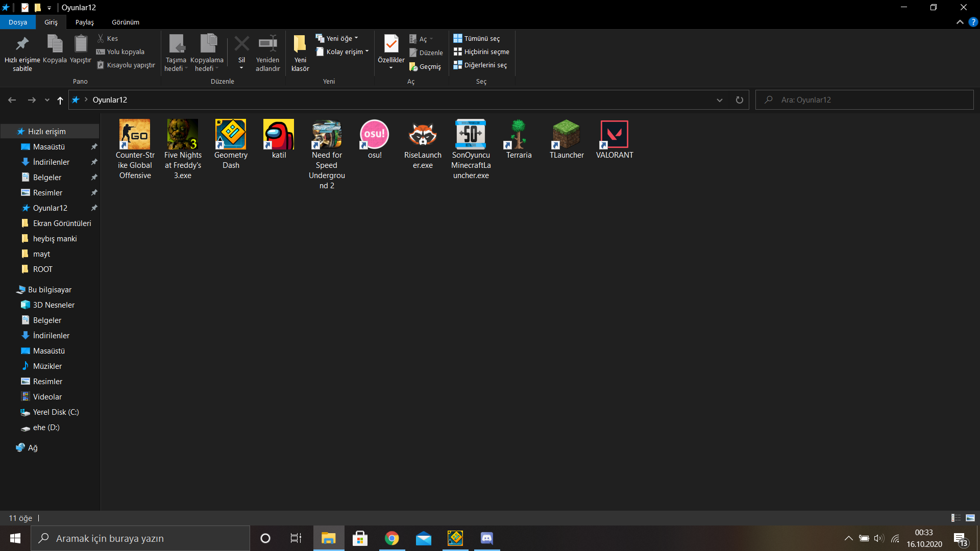Click Tümünü seç select all
This screenshot has width=980, height=551.
[477, 38]
